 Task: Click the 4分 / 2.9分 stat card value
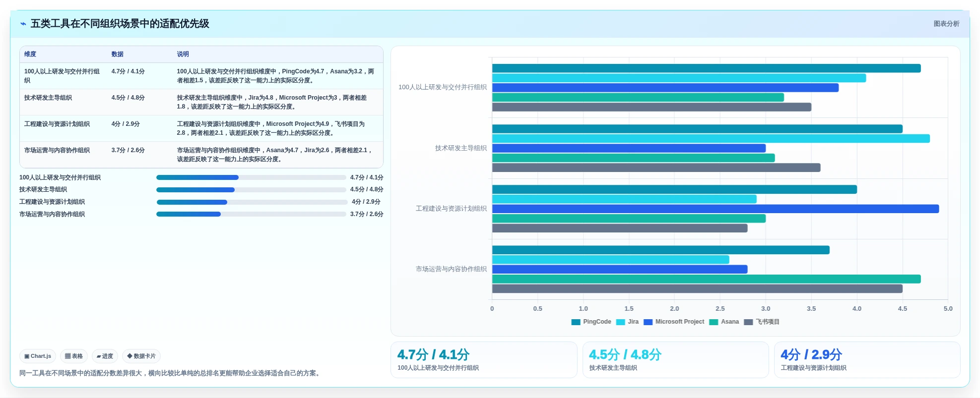coord(811,355)
